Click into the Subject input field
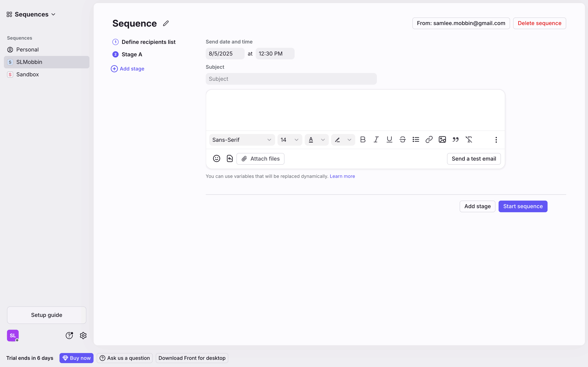 click(x=291, y=79)
